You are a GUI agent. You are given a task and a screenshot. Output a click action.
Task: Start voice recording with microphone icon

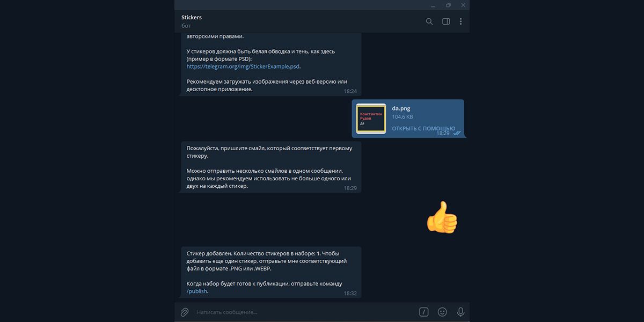coord(460,312)
